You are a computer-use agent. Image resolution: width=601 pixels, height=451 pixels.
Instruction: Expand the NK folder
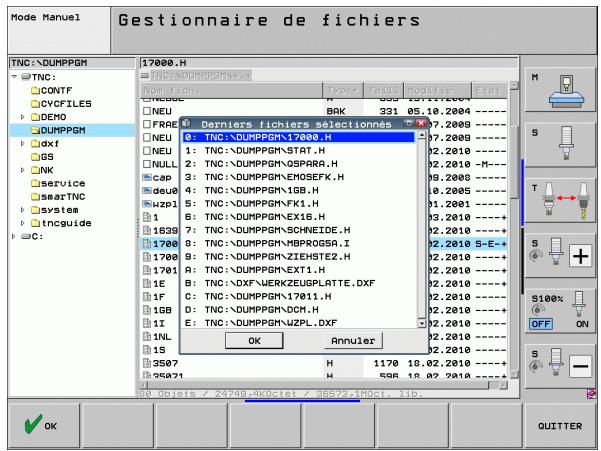(23, 170)
